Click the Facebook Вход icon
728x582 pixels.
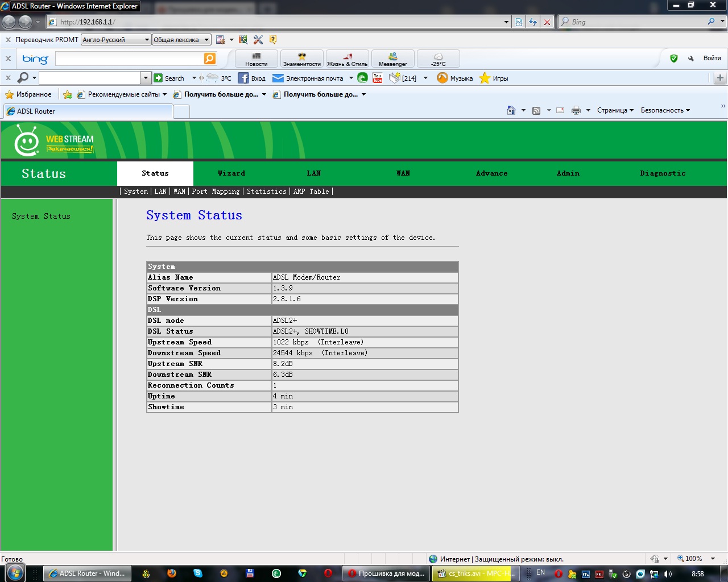click(243, 78)
